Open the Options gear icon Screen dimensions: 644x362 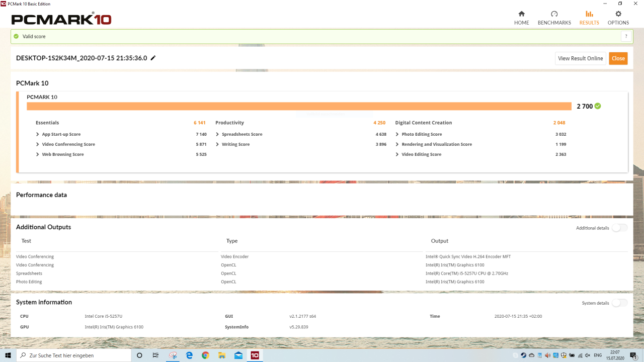[x=618, y=14]
